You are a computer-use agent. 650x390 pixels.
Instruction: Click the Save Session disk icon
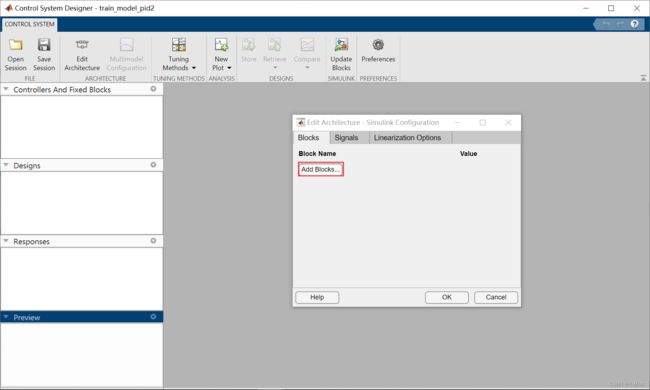tap(44, 45)
